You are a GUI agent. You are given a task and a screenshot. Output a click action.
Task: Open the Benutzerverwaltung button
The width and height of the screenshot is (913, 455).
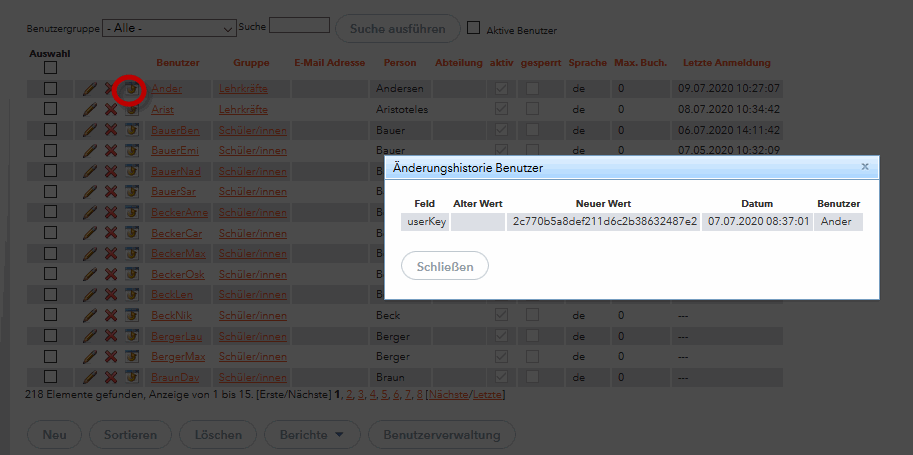point(442,435)
